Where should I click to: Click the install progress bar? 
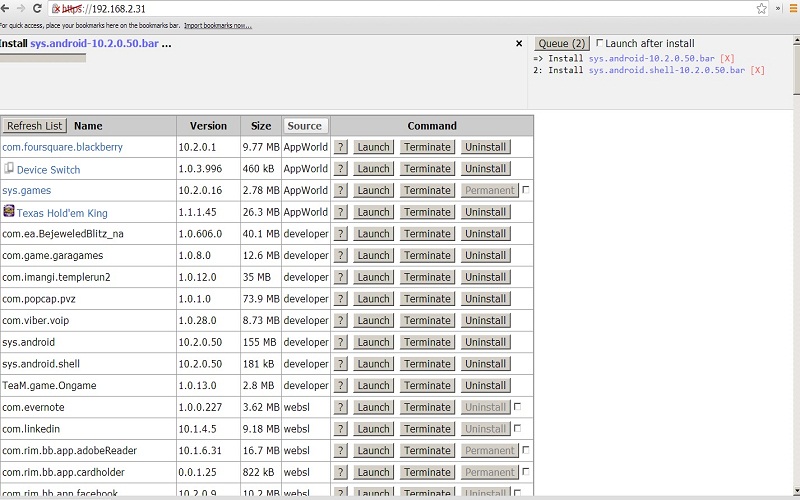[43, 58]
